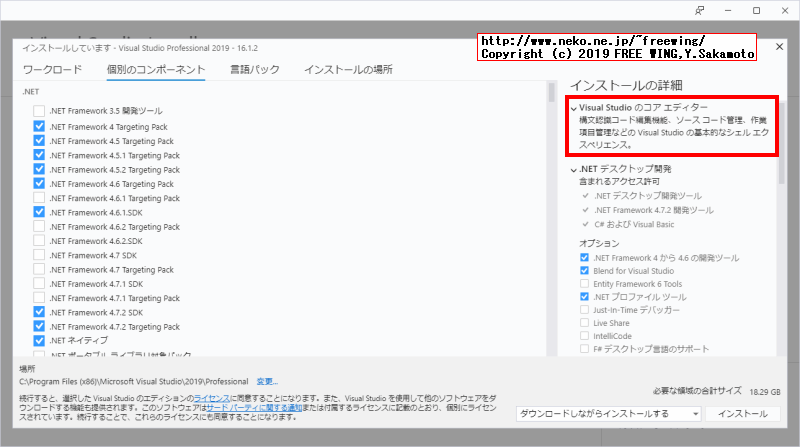The image size is (800, 447).
Task: Uncheck .NET Framework 4.6.1 SDK
Action: pyautogui.click(x=39, y=212)
